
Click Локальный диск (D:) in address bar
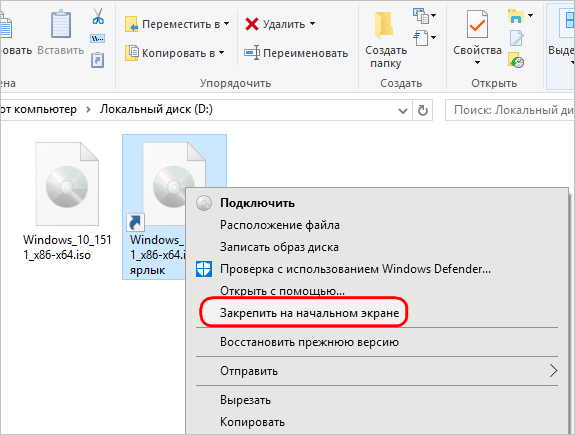[x=156, y=109]
